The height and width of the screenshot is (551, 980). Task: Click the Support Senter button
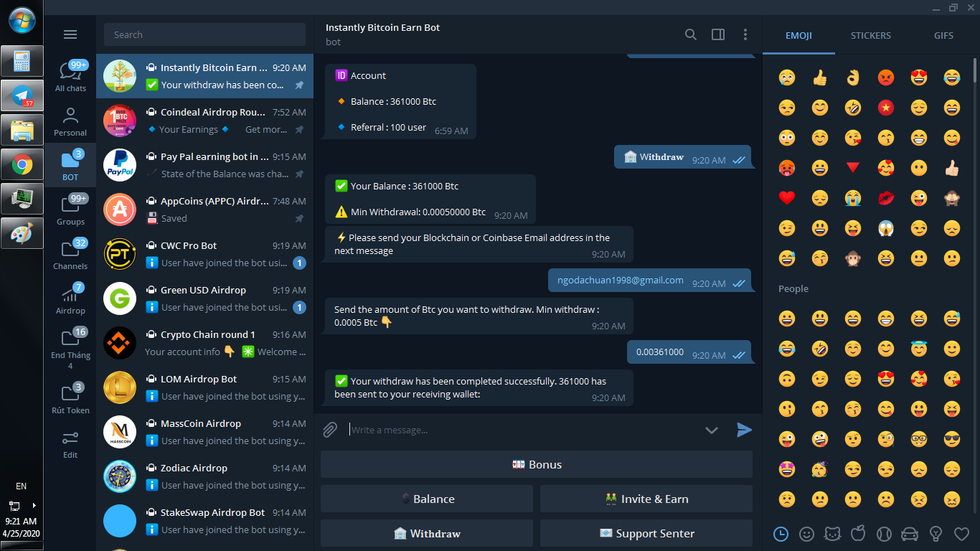(x=646, y=533)
